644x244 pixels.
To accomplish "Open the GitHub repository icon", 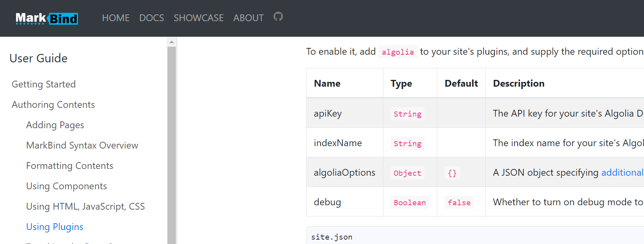I will point(278,17).
